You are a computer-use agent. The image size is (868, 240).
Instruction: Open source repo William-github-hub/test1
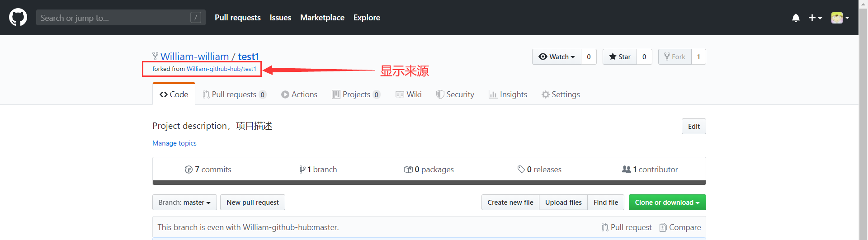click(222, 69)
